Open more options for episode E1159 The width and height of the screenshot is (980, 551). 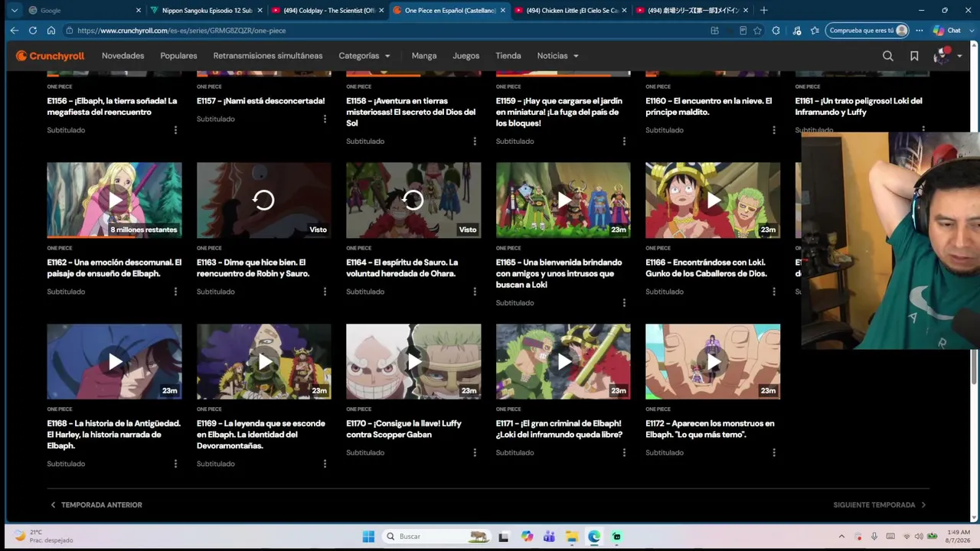(624, 141)
